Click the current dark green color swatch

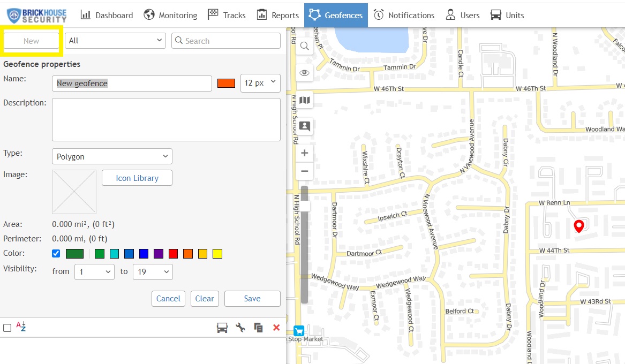pos(74,254)
